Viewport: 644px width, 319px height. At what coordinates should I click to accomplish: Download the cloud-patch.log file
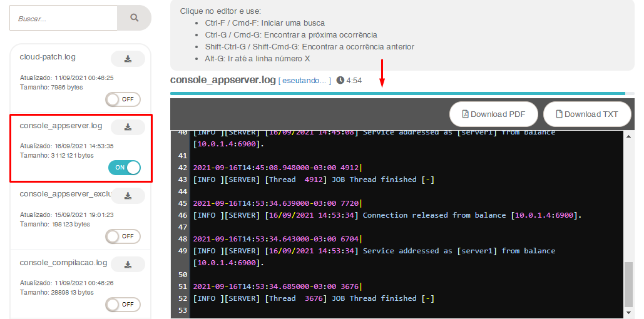click(x=128, y=59)
